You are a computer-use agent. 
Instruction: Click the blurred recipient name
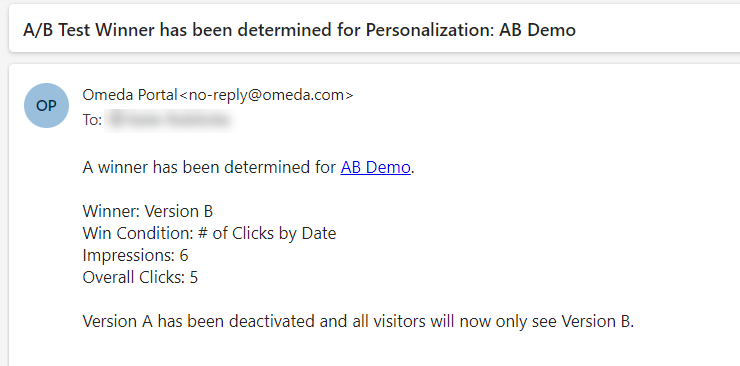click(x=170, y=120)
